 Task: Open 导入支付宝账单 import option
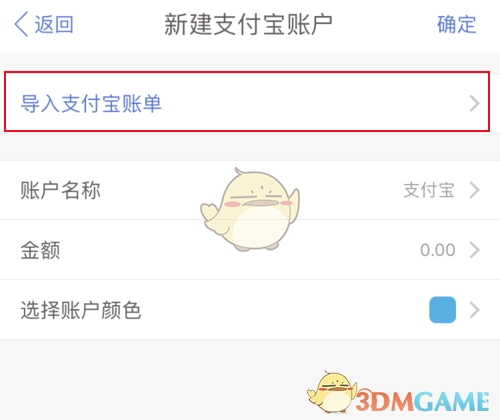click(x=247, y=102)
